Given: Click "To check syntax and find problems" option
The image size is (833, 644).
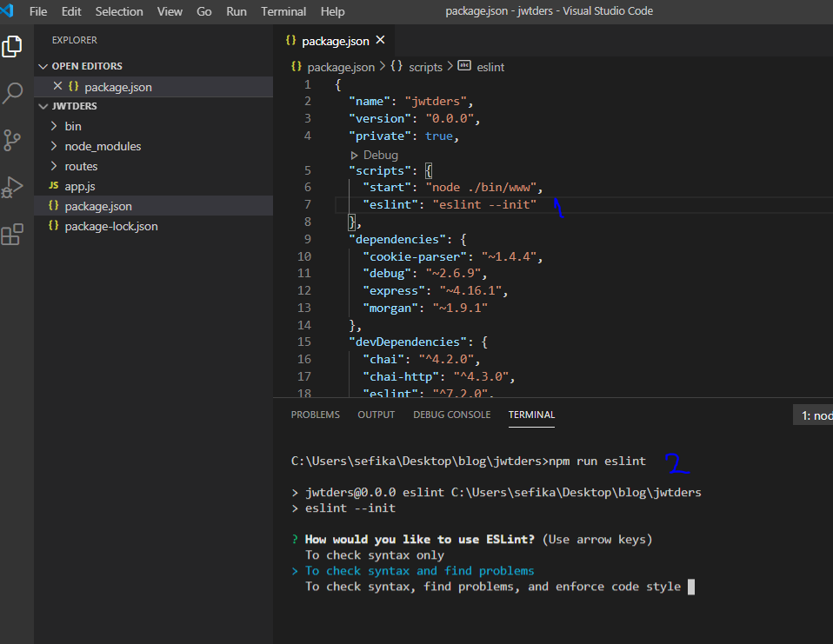Looking at the screenshot, I should [420, 571].
